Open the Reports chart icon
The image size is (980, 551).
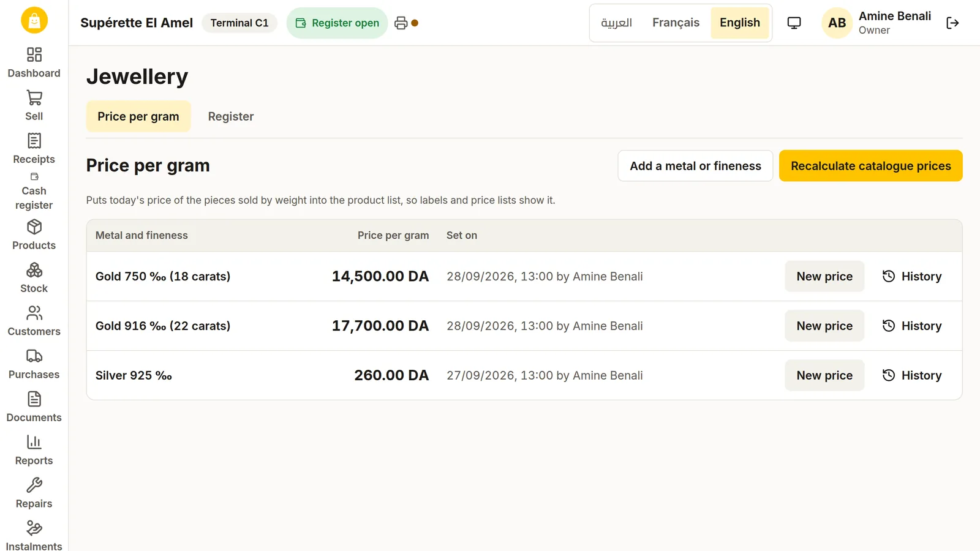pos(34,442)
